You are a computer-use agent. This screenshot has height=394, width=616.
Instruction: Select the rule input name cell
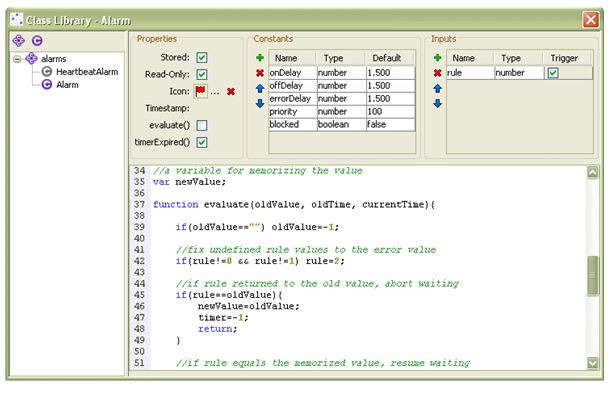470,73
